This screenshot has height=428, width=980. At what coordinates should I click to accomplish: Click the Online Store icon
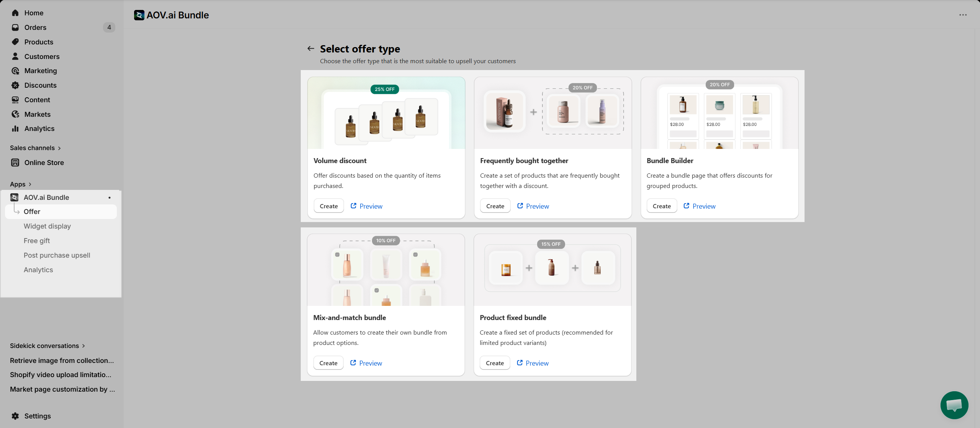pos(15,162)
